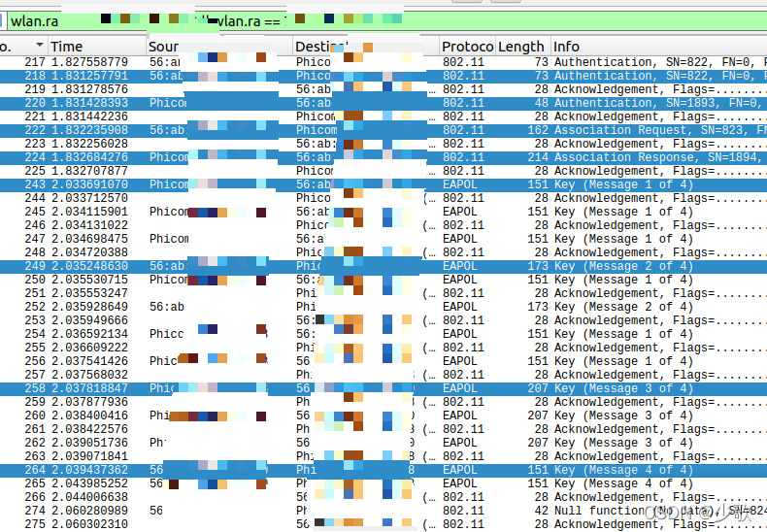This screenshot has height=532, width=767.
Task: Select packet 223 at time 1.832256028
Action: point(383,144)
